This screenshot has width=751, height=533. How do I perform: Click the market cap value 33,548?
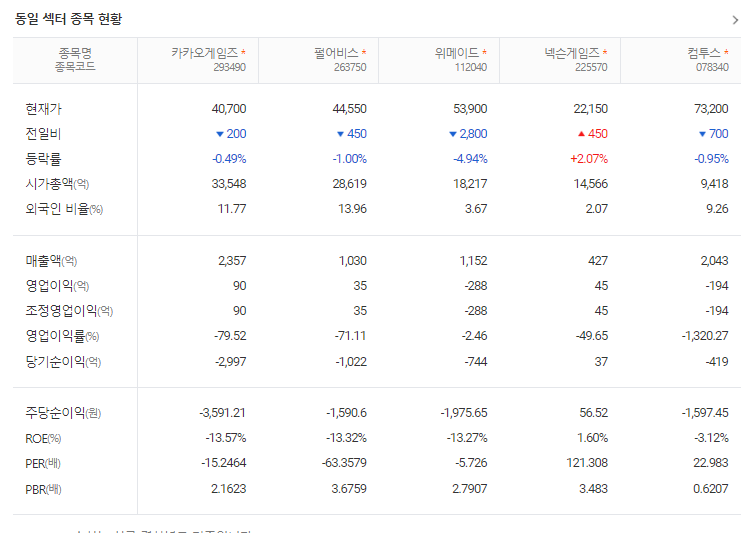click(229, 184)
